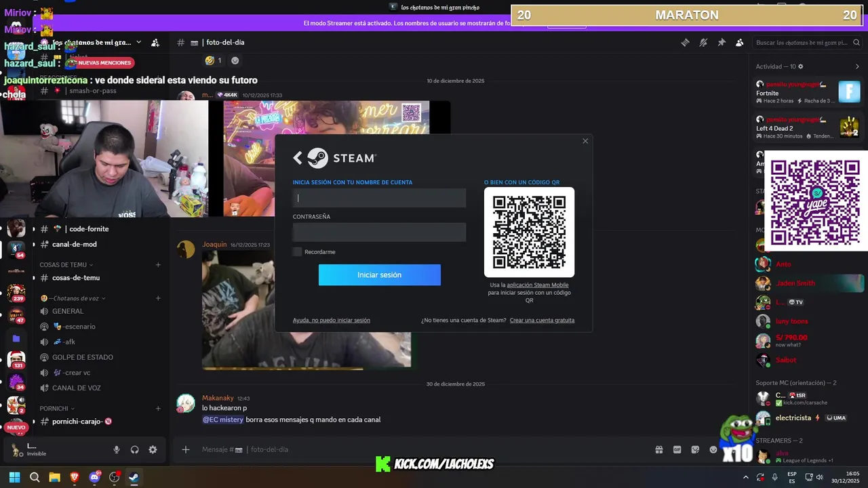Open the Fortnite activity card

coord(808,92)
